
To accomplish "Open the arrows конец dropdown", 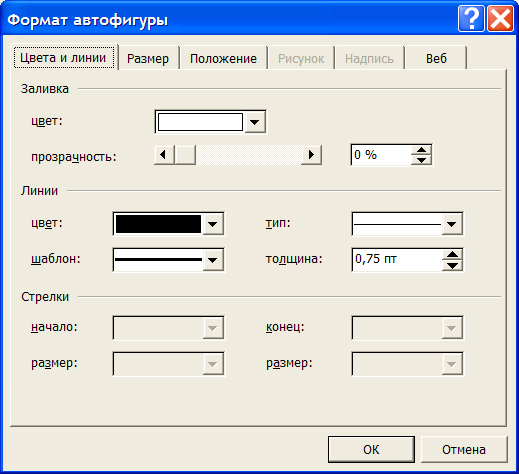I will (x=407, y=328).
